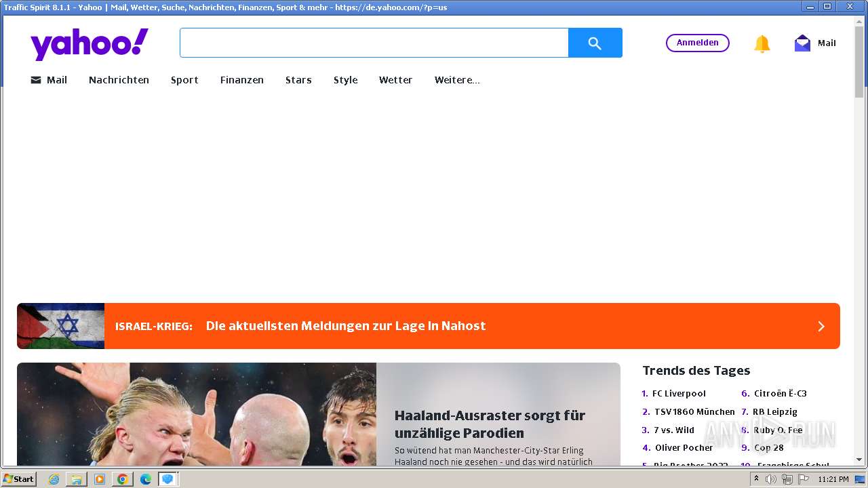868x488 pixels.
Task: Open the Windows Start button
Action: click(x=19, y=479)
